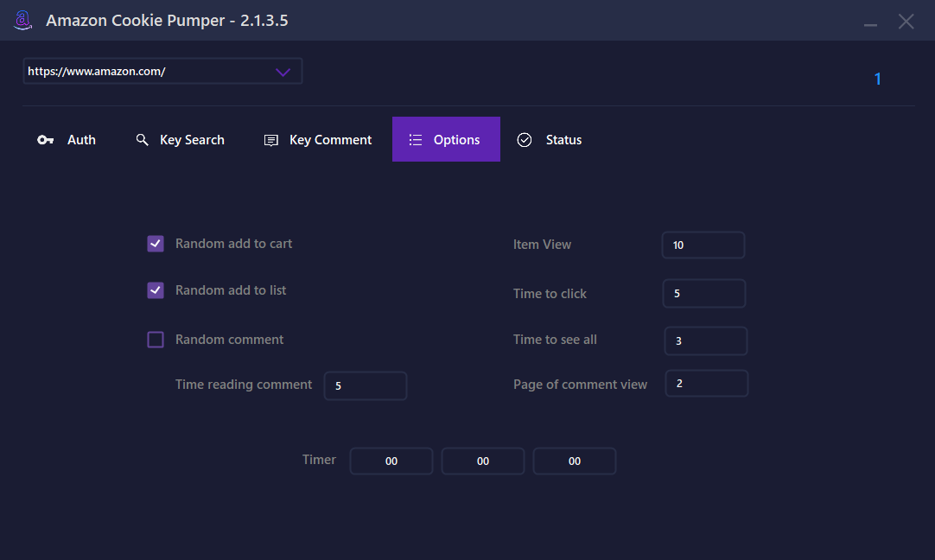Uncheck Random add to list
This screenshot has height=560, width=935.
click(x=156, y=290)
